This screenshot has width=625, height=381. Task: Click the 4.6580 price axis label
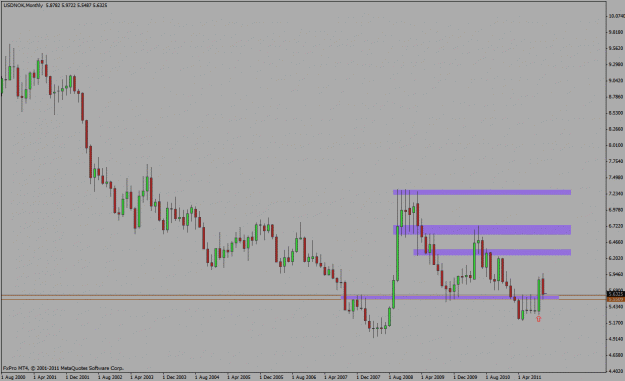[x=616, y=355]
